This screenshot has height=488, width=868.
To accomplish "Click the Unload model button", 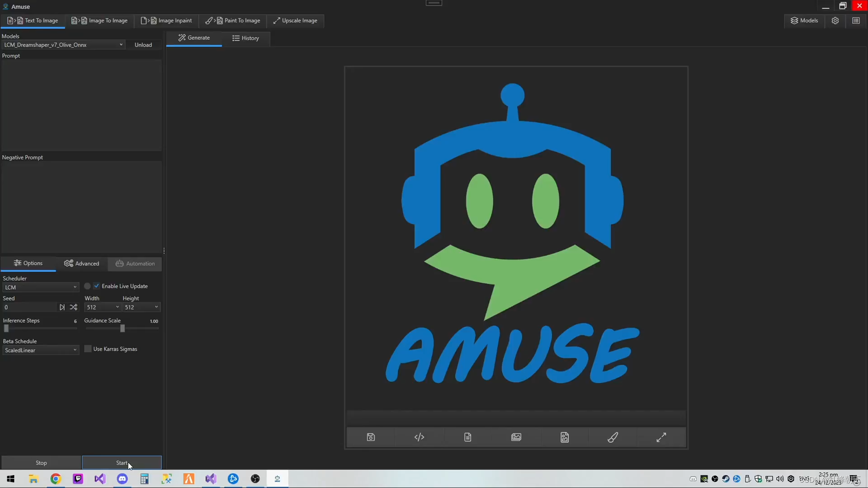I will click(x=143, y=45).
